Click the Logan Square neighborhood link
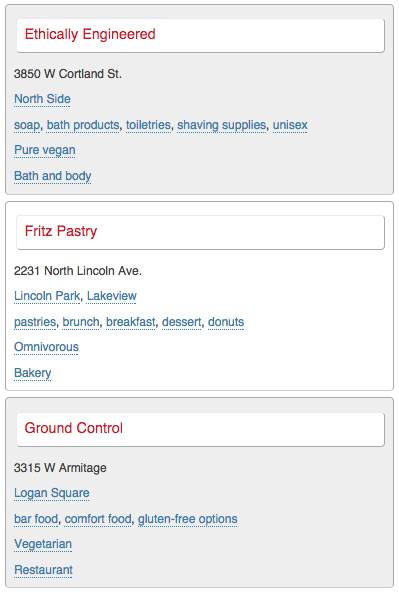The height and width of the screenshot is (592, 399). (x=52, y=493)
